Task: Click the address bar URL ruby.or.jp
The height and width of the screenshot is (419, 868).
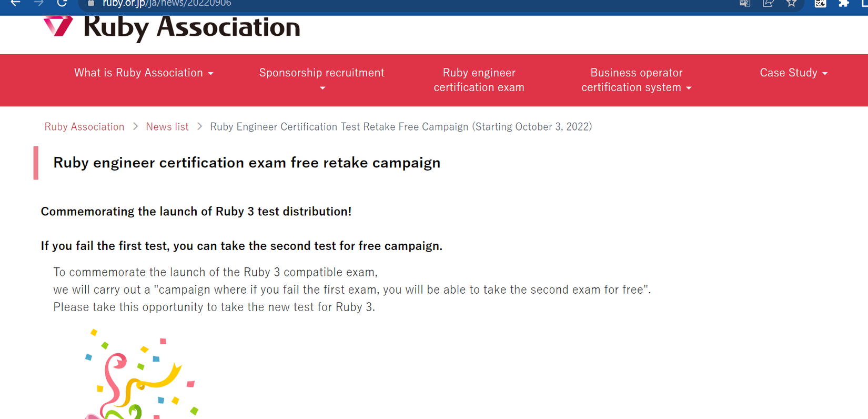Action: click(167, 3)
